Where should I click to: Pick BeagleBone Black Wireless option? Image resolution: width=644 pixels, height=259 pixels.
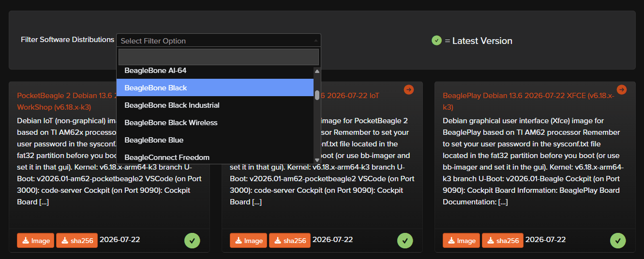pyautogui.click(x=215, y=123)
